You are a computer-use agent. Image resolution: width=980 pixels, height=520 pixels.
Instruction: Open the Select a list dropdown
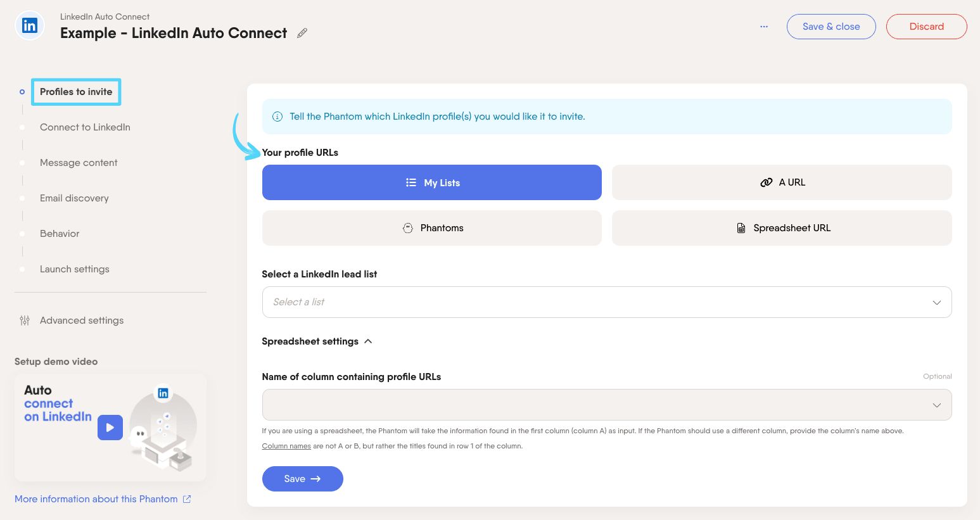(x=606, y=302)
